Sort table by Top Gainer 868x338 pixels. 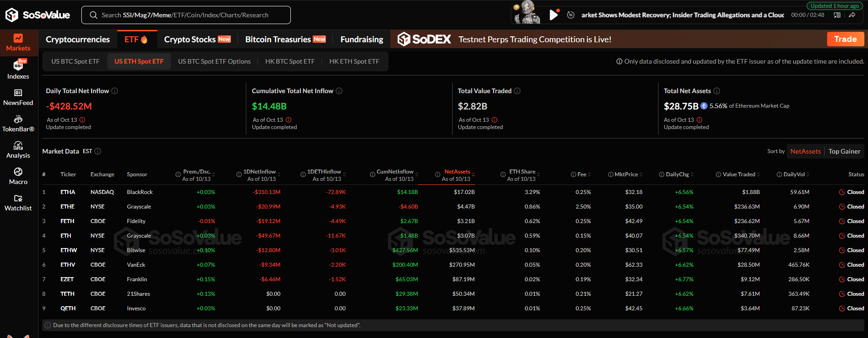tap(844, 151)
